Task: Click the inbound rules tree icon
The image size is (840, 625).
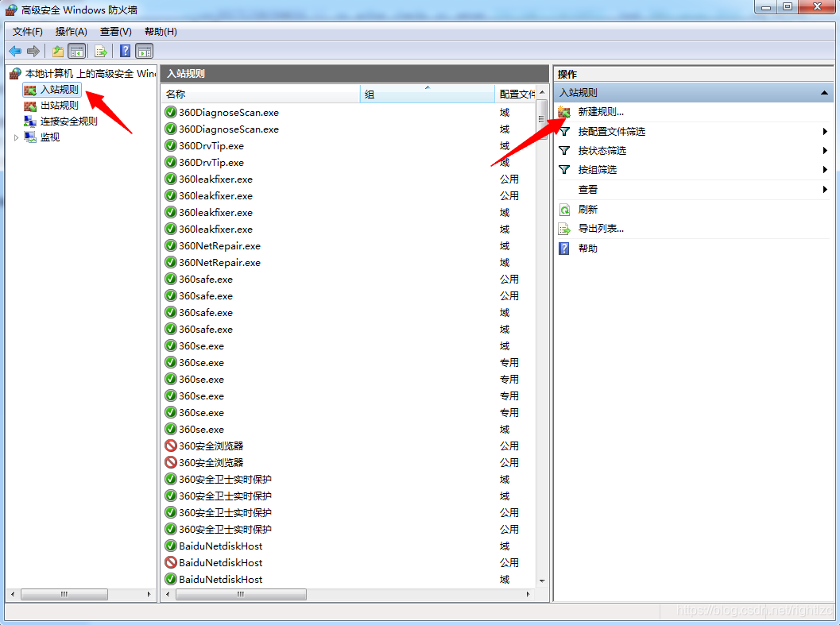Action: point(30,90)
